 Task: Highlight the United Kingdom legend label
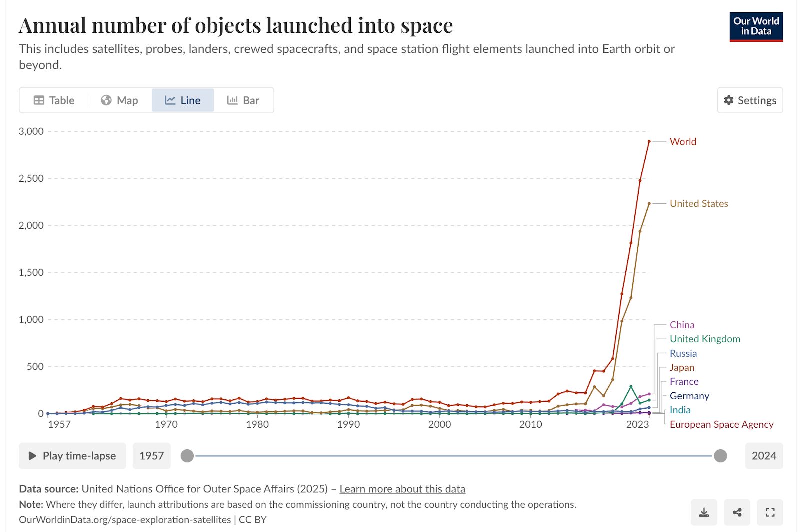click(x=705, y=339)
